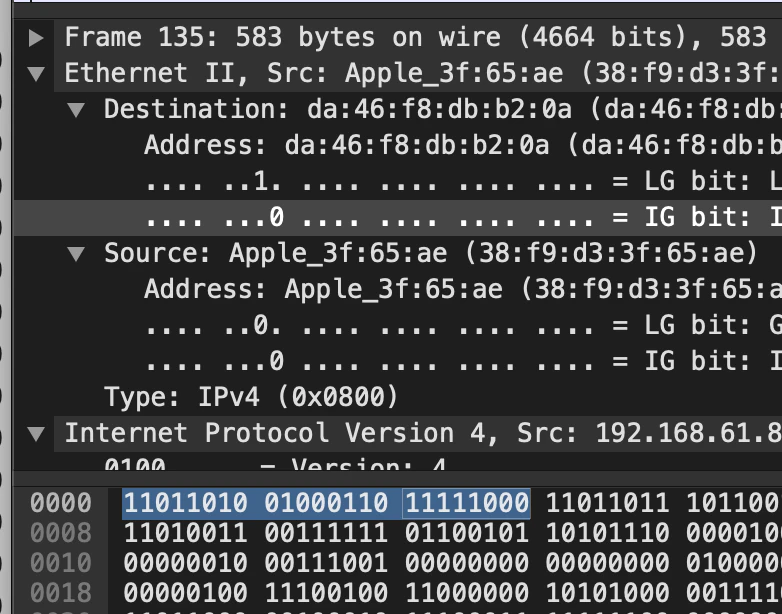
Task: Click the Frame 135 summary text
Action: coord(415,38)
